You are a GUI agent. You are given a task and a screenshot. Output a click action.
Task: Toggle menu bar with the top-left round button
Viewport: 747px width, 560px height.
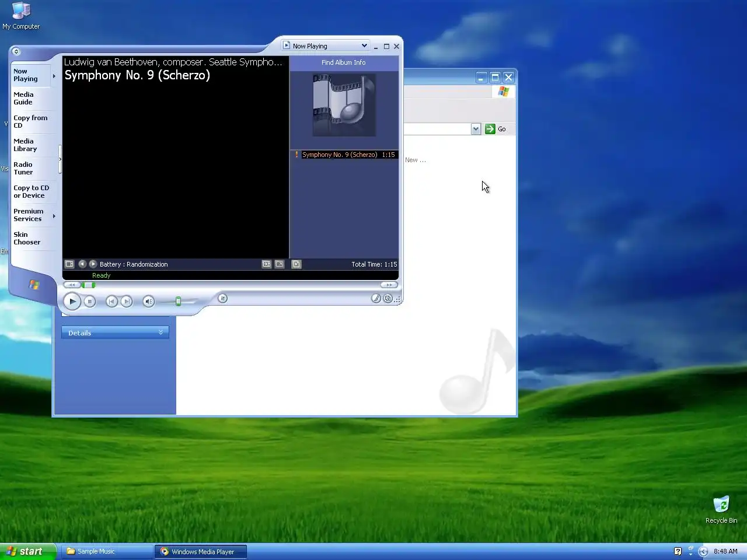point(16,51)
